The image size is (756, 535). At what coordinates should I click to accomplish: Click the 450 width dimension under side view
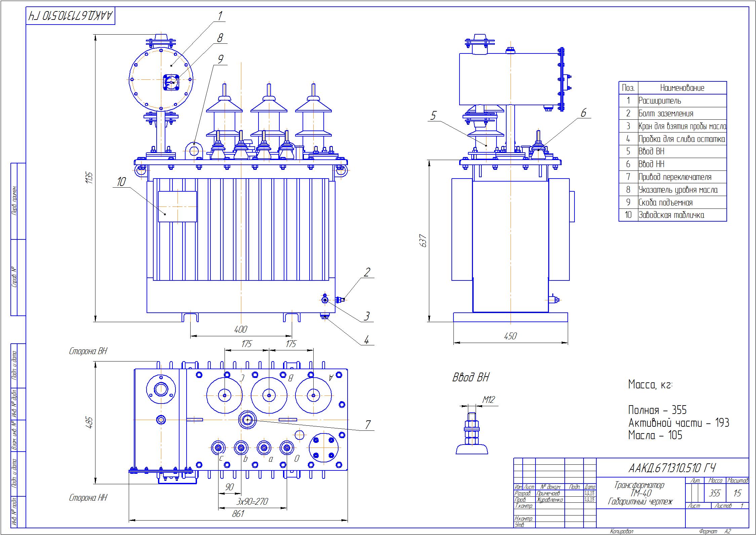[x=510, y=336]
